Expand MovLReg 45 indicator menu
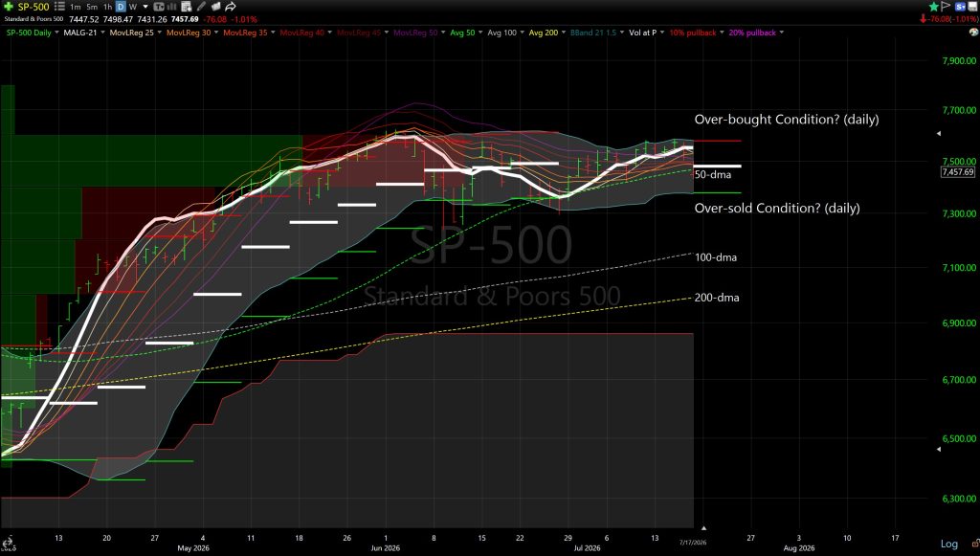Viewport: 980px width, 556px height. tap(387, 33)
